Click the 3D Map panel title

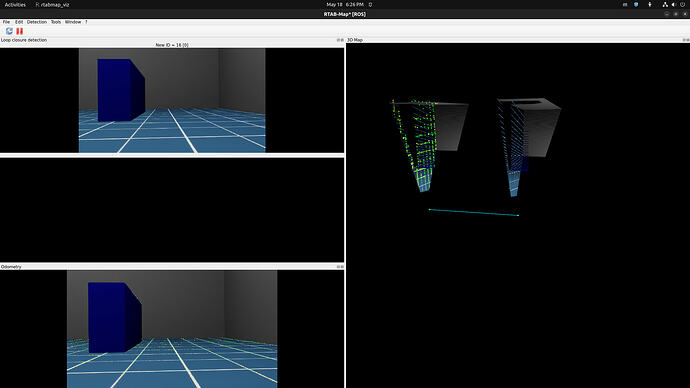click(355, 40)
